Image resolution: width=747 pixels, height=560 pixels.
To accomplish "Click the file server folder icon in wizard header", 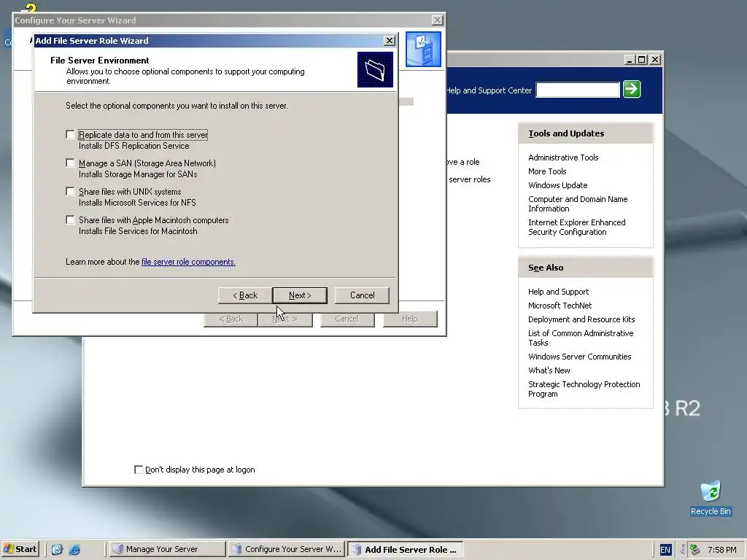I will [376, 69].
